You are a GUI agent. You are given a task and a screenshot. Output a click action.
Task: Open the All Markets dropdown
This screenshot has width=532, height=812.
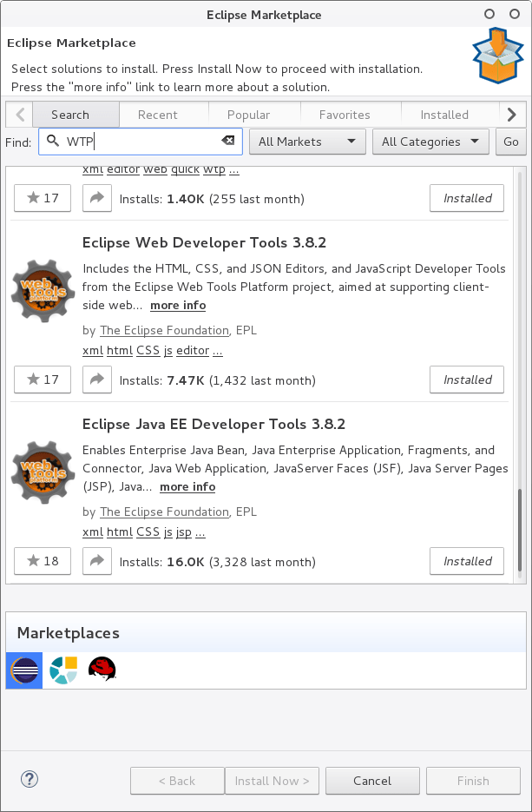(x=307, y=142)
